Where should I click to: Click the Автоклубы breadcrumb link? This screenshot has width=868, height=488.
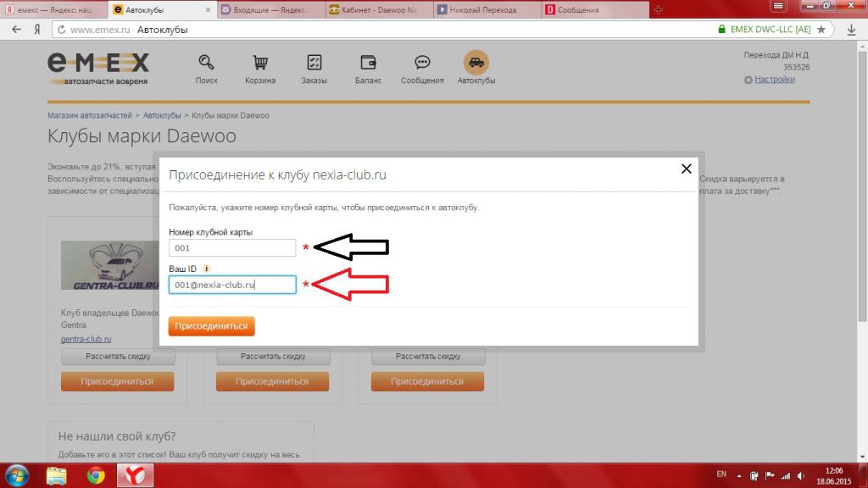point(162,115)
